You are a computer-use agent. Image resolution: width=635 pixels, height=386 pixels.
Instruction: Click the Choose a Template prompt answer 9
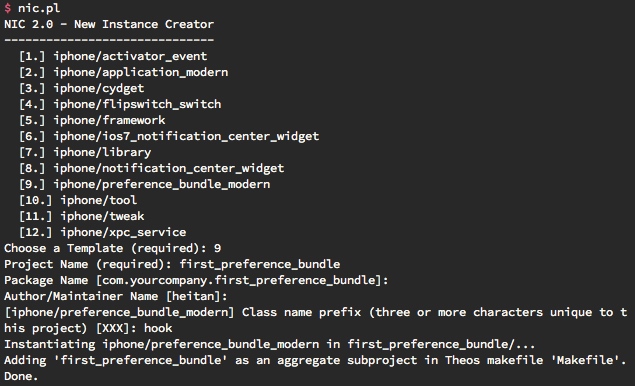(x=217, y=248)
